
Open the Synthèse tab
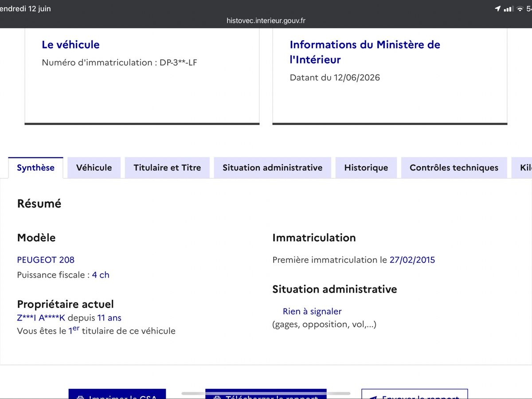coord(35,168)
